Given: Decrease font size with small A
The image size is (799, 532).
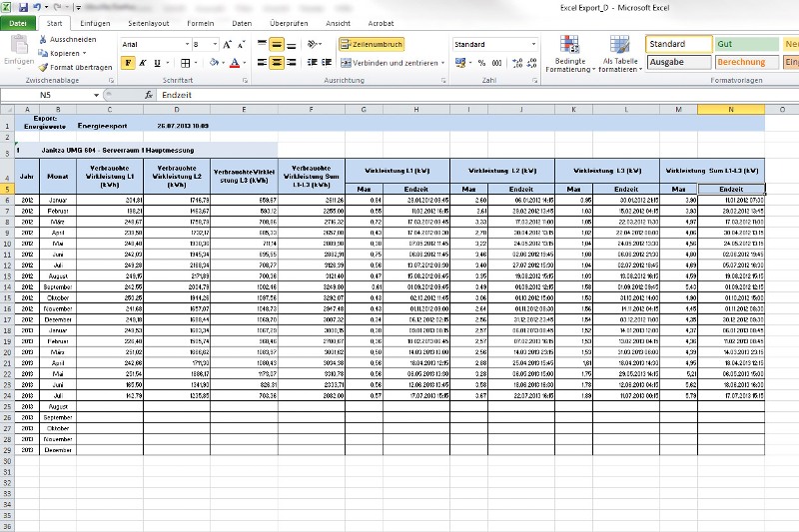Looking at the screenshot, I should click(241, 44).
